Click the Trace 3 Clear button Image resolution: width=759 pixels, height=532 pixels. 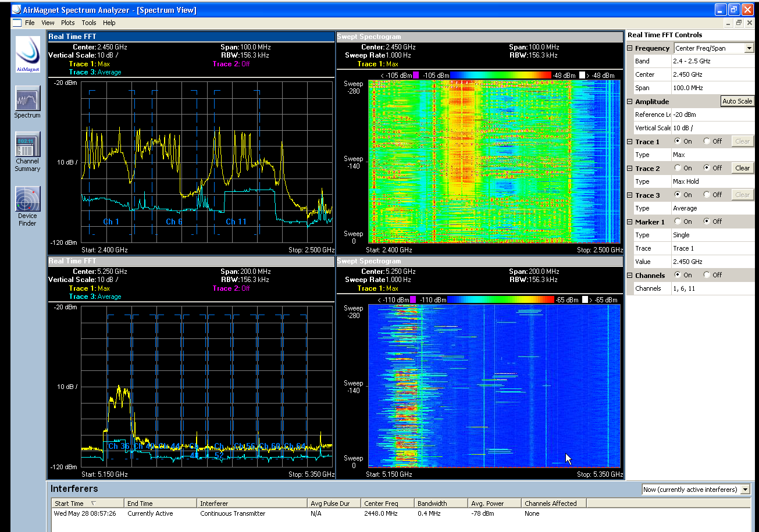742,195
